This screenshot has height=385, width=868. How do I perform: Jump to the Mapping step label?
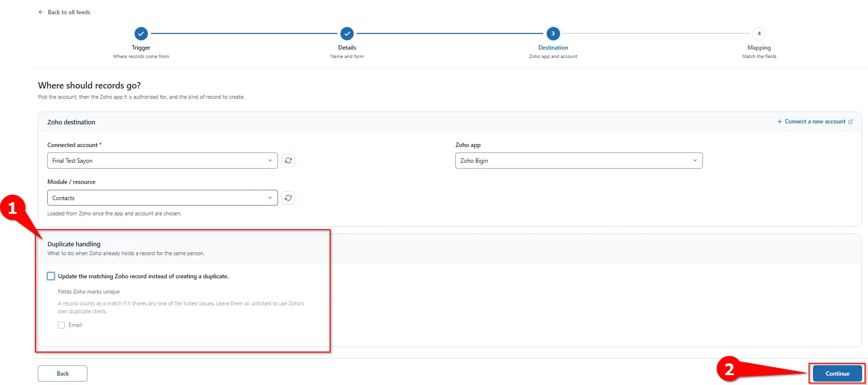point(759,48)
